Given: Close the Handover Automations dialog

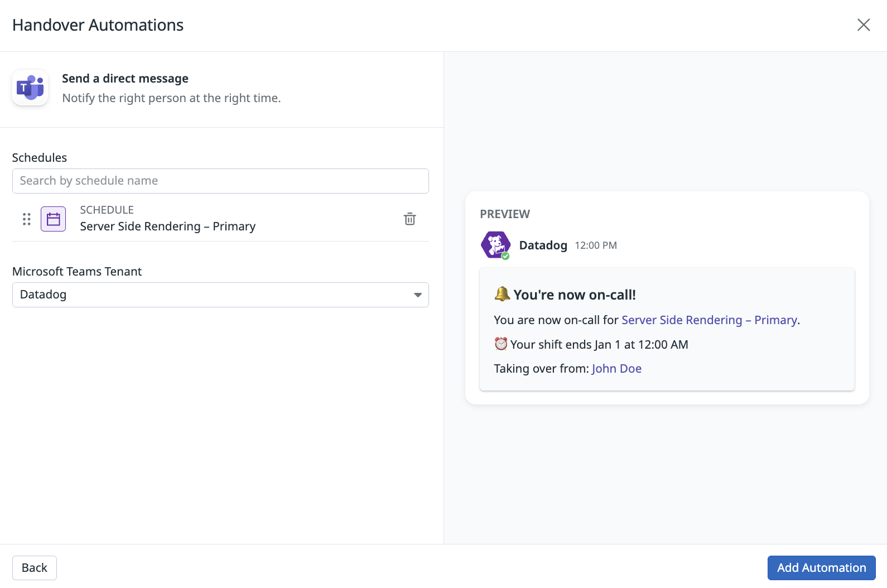Looking at the screenshot, I should tap(863, 25).
